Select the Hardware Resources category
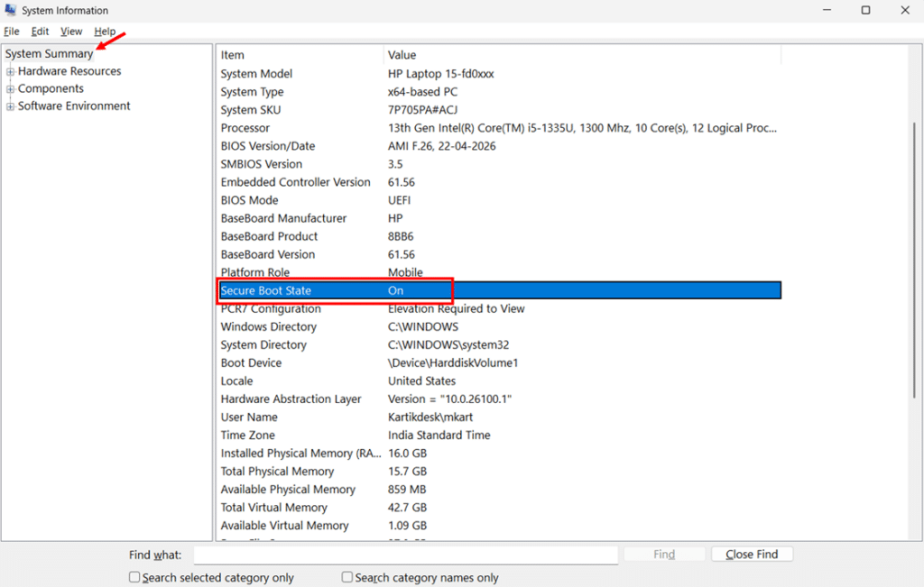Screen dimensions: 924x587 69,71
